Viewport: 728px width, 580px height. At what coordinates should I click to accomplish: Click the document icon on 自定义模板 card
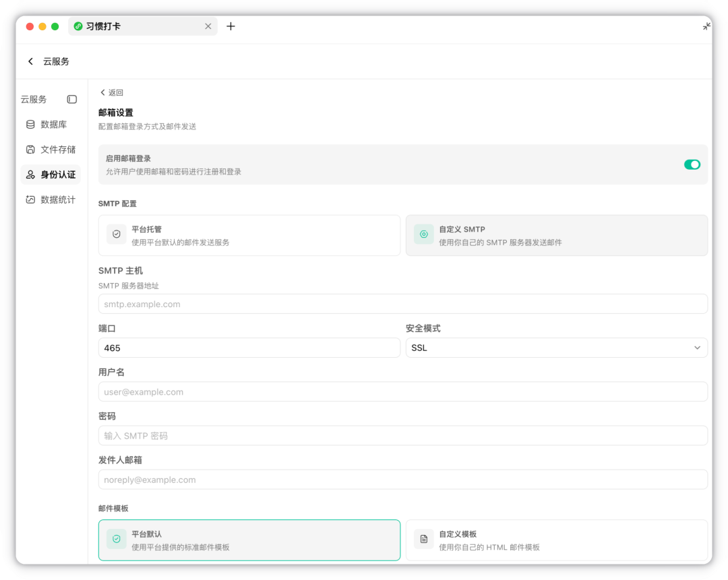click(424, 539)
